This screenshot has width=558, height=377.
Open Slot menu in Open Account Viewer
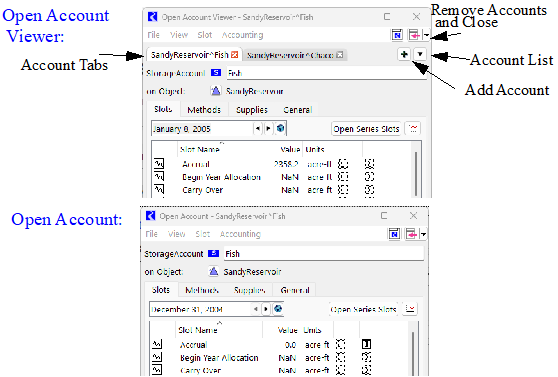tap(205, 35)
